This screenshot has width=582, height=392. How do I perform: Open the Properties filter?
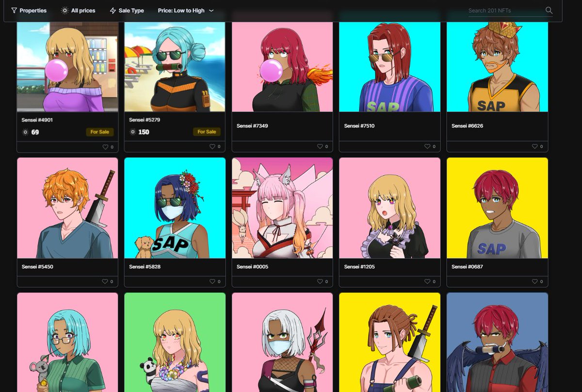point(29,11)
